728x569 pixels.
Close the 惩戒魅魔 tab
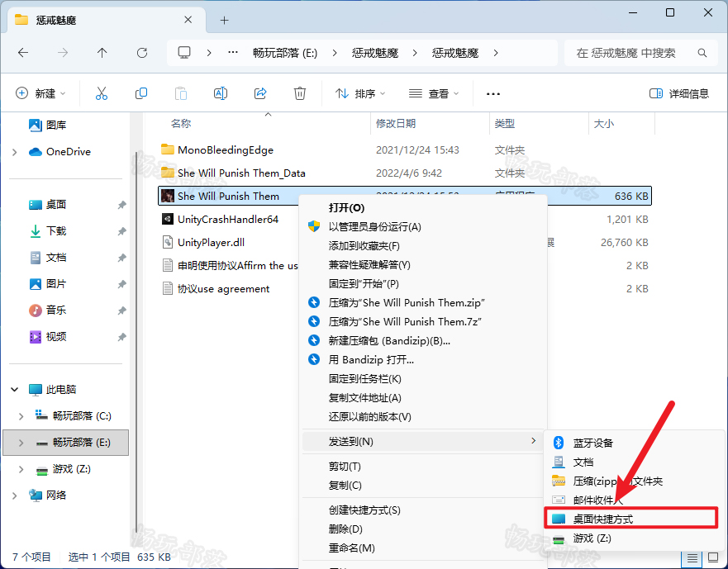[188, 20]
